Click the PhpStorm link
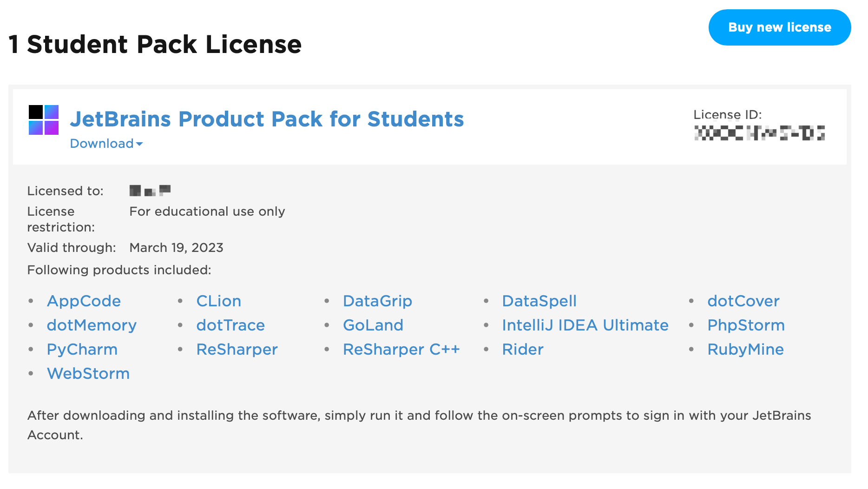 746,325
